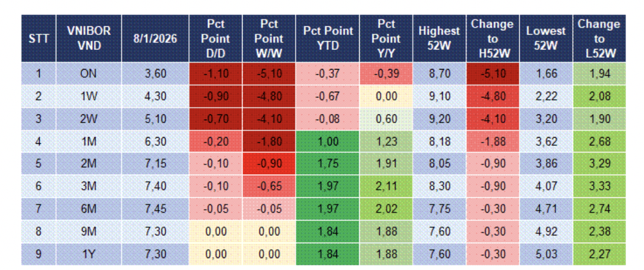Image resolution: width=644 pixels, height=270 pixels.
Task: Select the 2,11 Y/Y value for 3M
Action: 386,186
